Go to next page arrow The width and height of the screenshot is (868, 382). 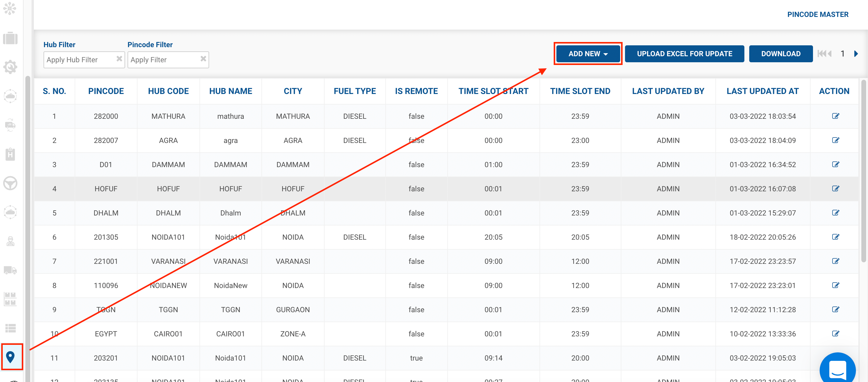tap(856, 54)
